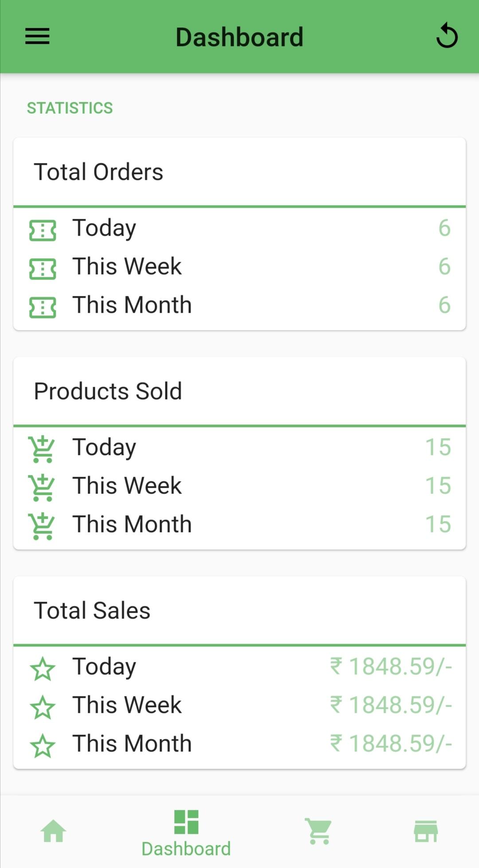
Task: Tap cart icon beside This Month products sold
Action: [41, 526]
